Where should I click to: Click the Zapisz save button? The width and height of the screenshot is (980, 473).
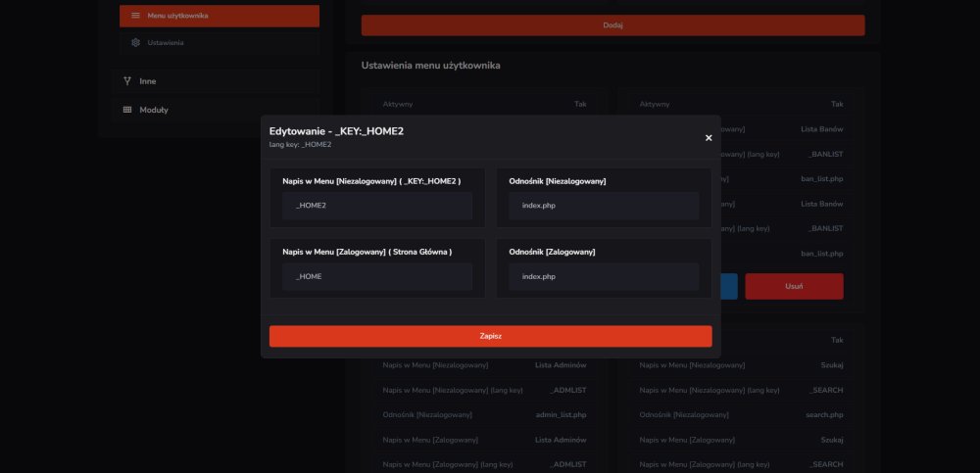[x=491, y=336]
